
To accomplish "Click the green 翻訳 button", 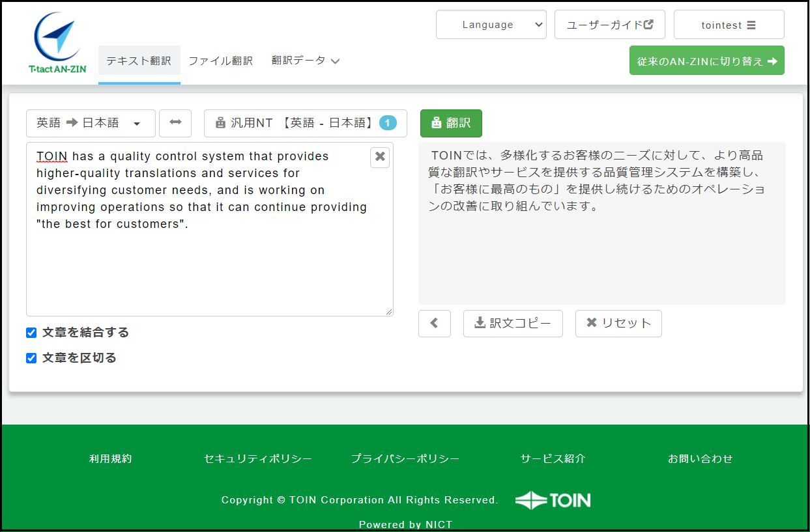I will click(451, 123).
